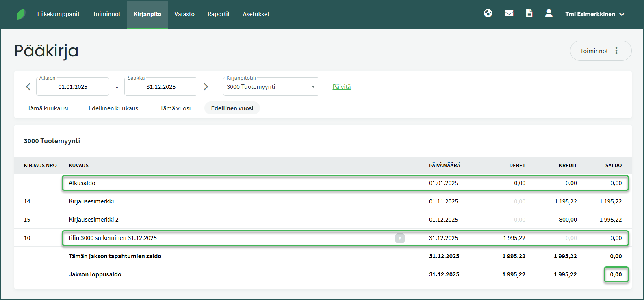Image resolution: width=644 pixels, height=300 pixels.
Task: Click the Alkaen start date field
Action: click(73, 87)
